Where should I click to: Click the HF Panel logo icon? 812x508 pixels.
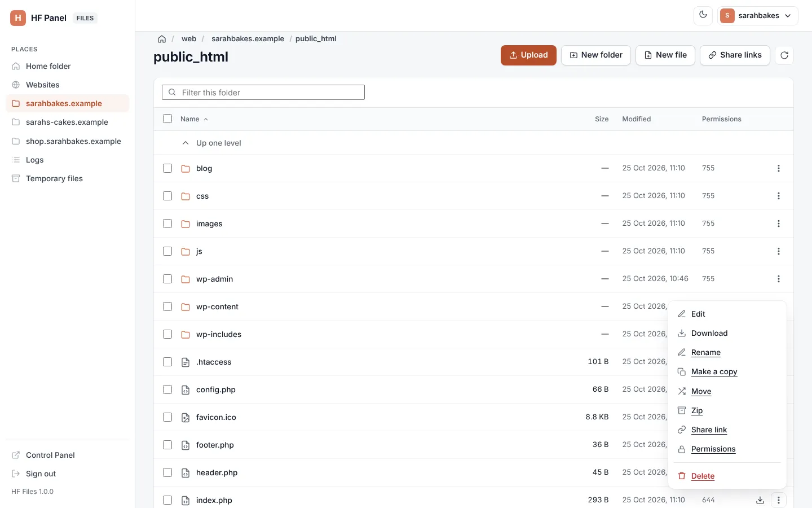coord(18,18)
